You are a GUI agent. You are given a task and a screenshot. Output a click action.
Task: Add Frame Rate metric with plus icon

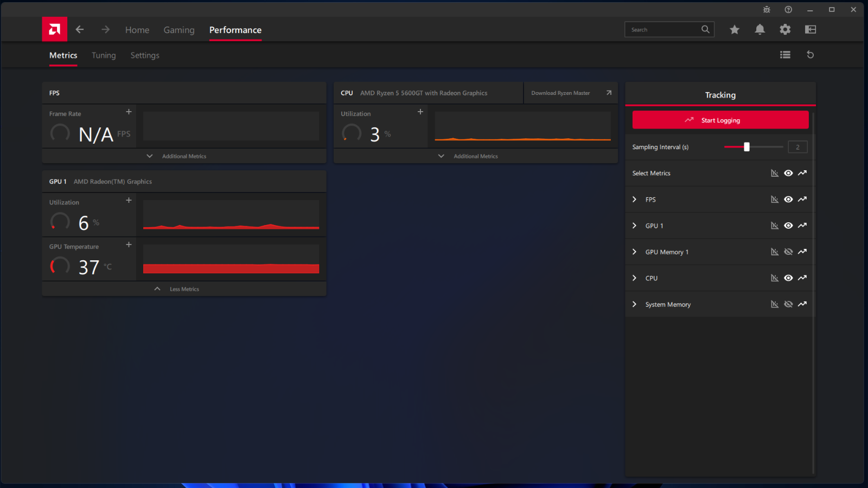[x=129, y=112]
